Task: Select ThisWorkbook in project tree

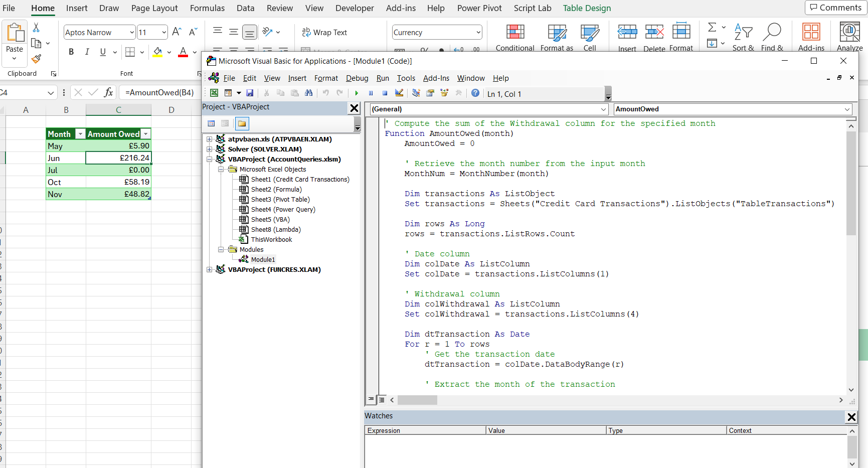Action: coord(271,239)
